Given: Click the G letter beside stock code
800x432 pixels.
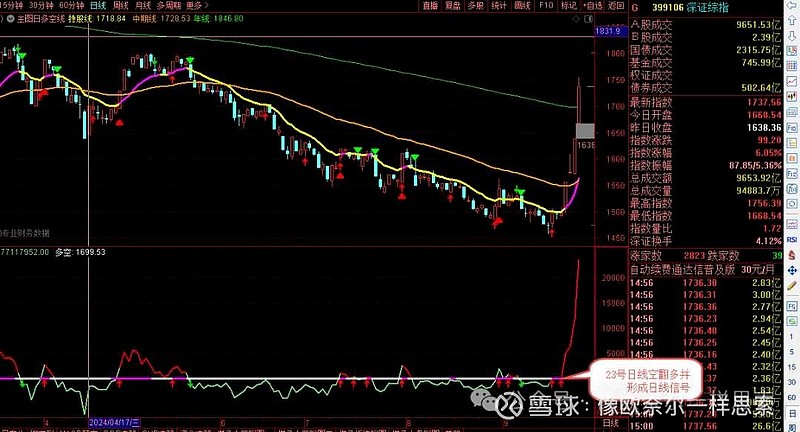Looking at the screenshot, I should (x=635, y=8).
